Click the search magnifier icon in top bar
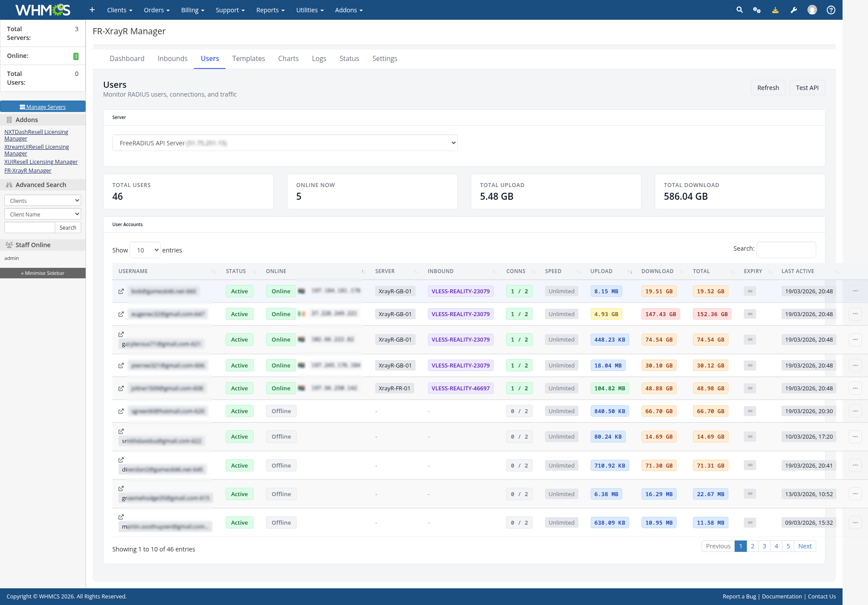Viewport: 868px width, 605px height. [739, 10]
